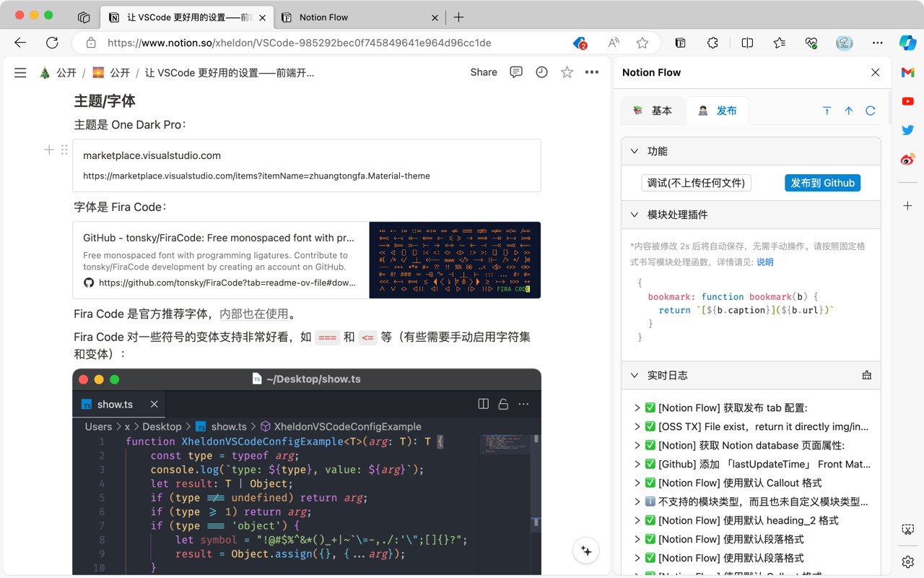Open Gmail in the Edge sidebar
Viewport: 924px width, 578px height.
pyautogui.click(x=908, y=73)
